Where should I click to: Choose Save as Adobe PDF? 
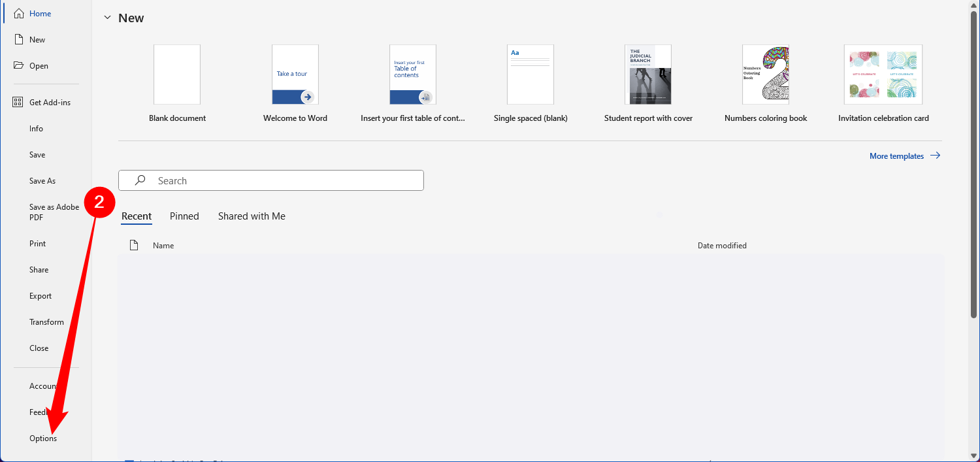[x=54, y=212]
